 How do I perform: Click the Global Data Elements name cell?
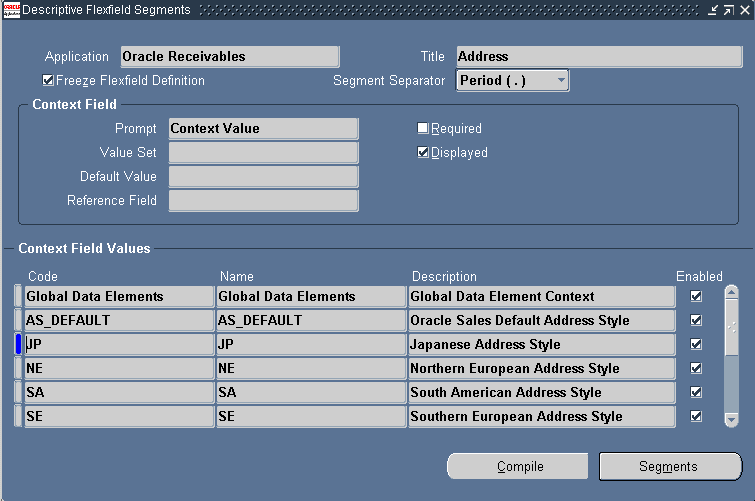311,296
